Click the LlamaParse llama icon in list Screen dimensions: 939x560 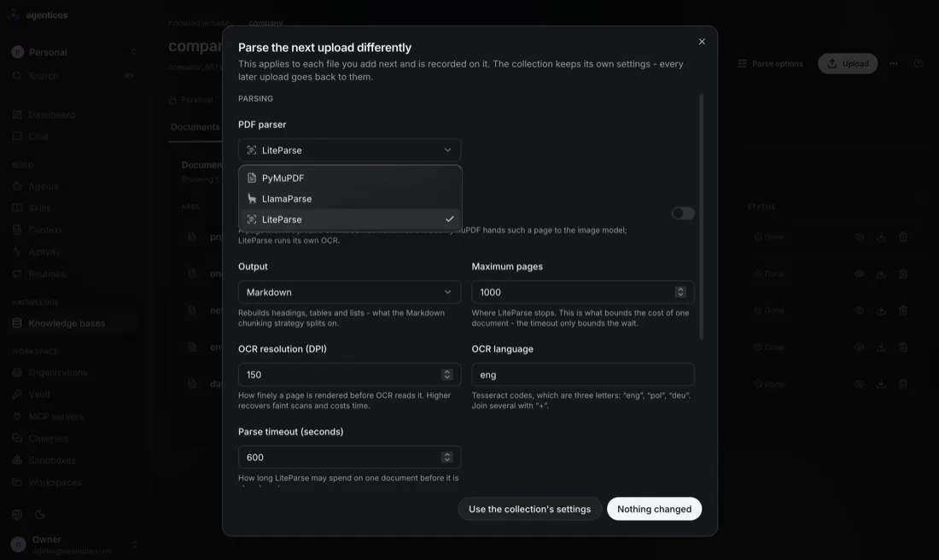252,199
